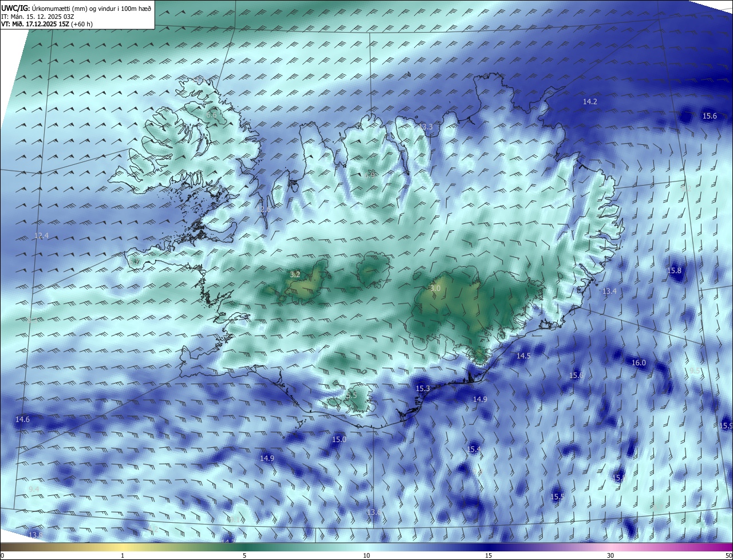Select the colorbar tick label 10

pyautogui.click(x=366, y=555)
